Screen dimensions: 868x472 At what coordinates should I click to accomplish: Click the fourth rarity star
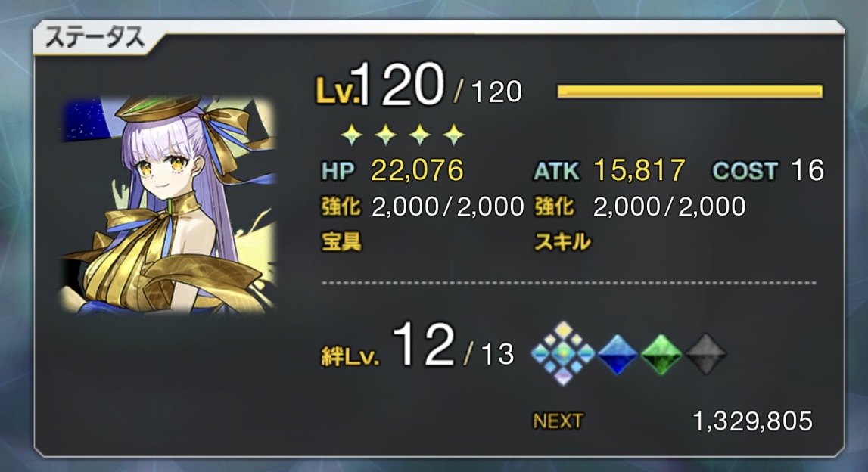[454, 135]
